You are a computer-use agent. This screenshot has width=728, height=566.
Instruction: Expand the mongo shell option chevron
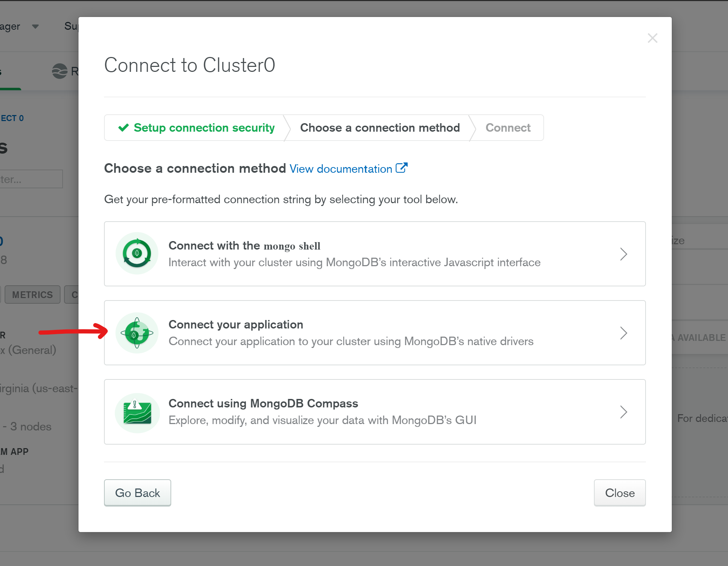[x=623, y=254]
